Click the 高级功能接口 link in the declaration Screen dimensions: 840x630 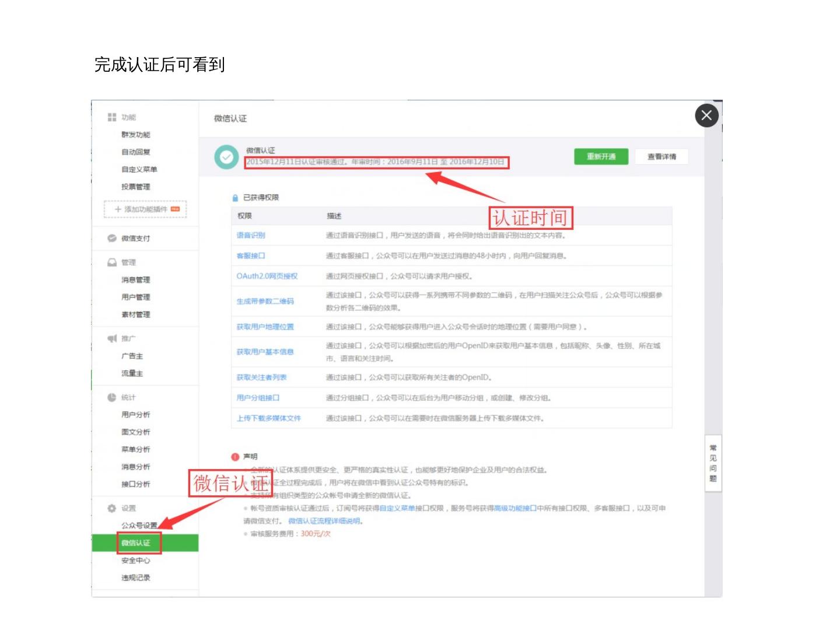click(x=515, y=508)
